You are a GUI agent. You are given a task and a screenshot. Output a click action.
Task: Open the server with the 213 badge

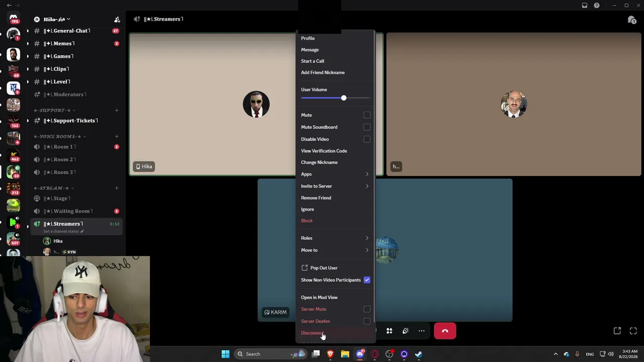coord(14,188)
